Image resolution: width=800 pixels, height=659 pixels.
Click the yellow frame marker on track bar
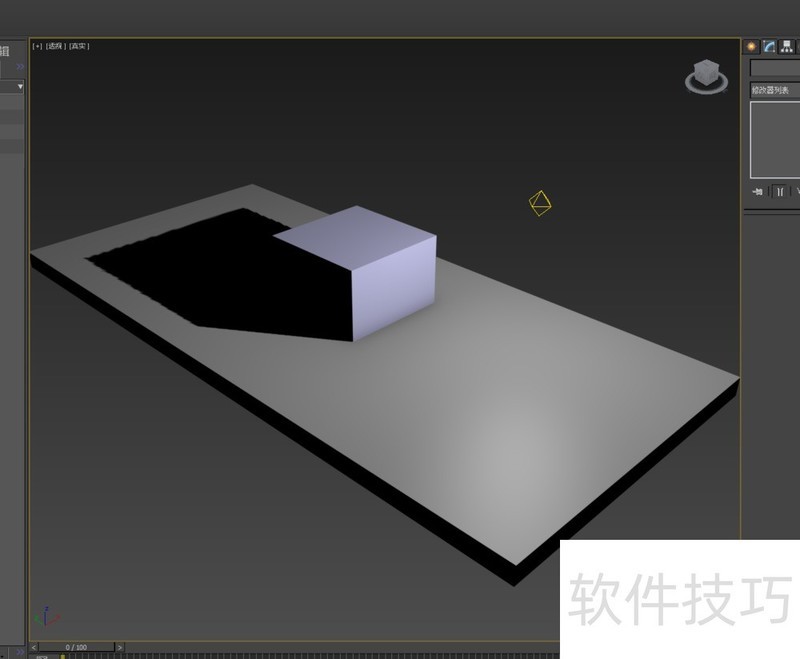[x=62, y=656]
